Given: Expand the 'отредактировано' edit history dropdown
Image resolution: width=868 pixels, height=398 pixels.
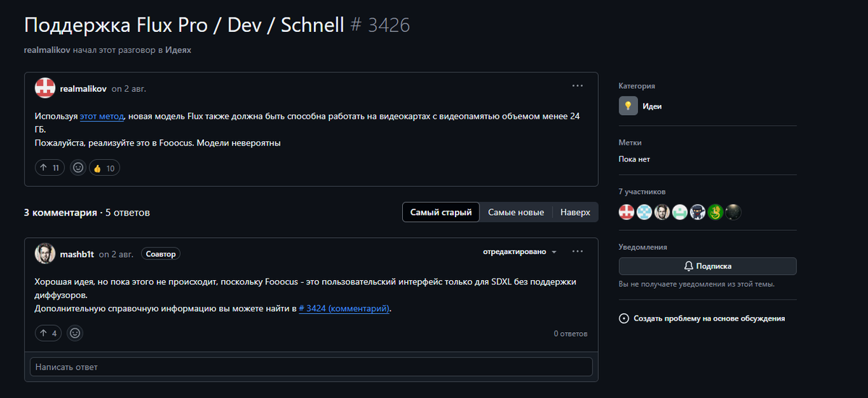Looking at the screenshot, I should [519, 252].
